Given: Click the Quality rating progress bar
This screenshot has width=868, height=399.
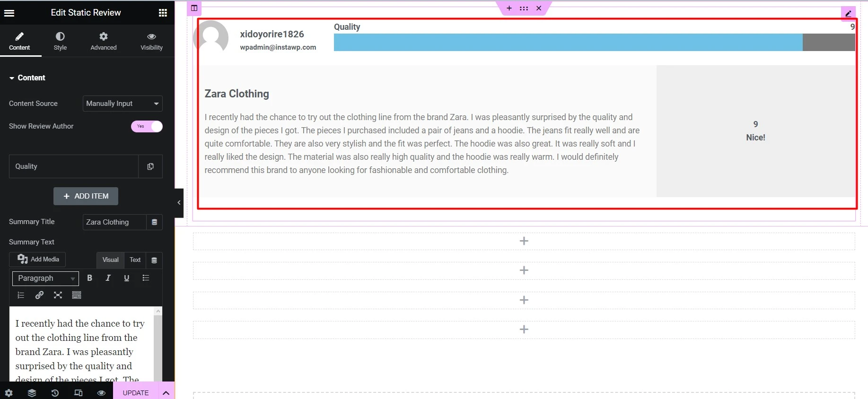Looking at the screenshot, I should (594, 43).
